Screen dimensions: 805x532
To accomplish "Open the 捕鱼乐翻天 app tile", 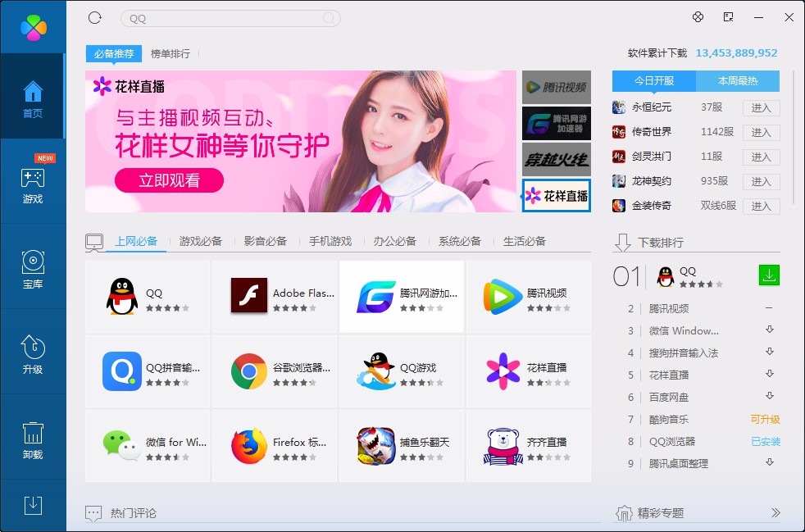I will pos(402,446).
